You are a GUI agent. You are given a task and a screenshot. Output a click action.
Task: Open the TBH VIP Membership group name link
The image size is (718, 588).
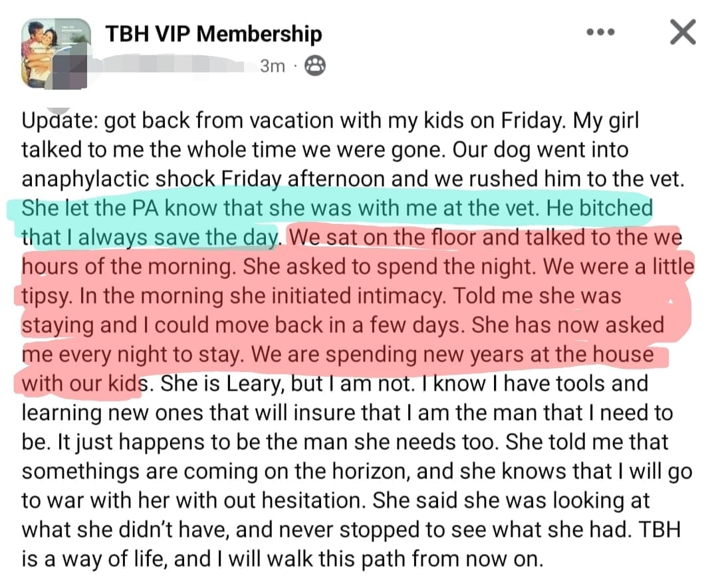coord(213,33)
